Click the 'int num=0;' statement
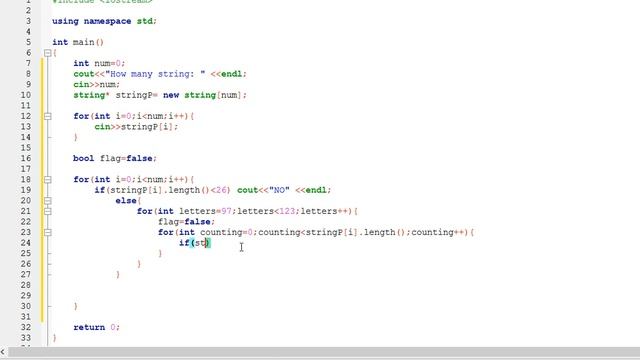Screen dimensions: 640x360 99,63
